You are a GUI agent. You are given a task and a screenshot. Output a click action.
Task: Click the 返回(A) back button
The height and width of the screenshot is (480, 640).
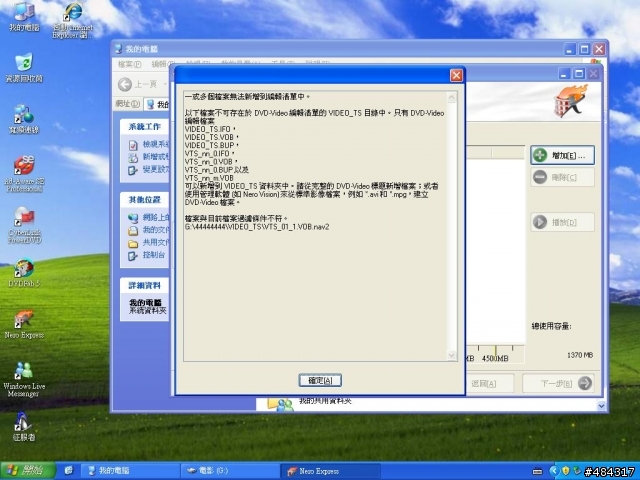pos(489,383)
